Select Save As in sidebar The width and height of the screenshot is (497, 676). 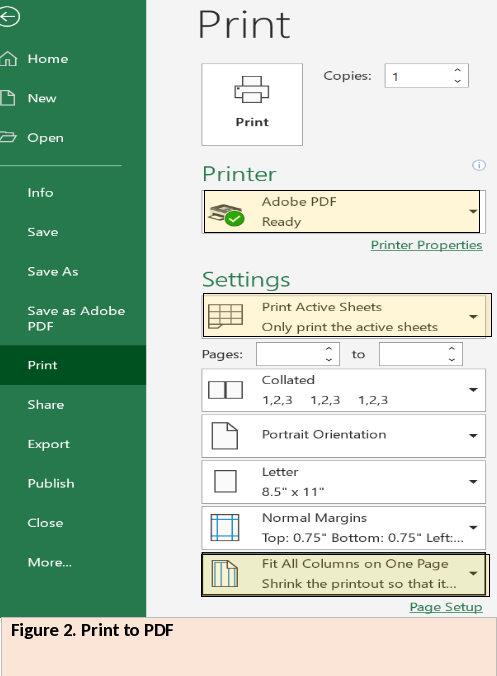[x=53, y=272]
